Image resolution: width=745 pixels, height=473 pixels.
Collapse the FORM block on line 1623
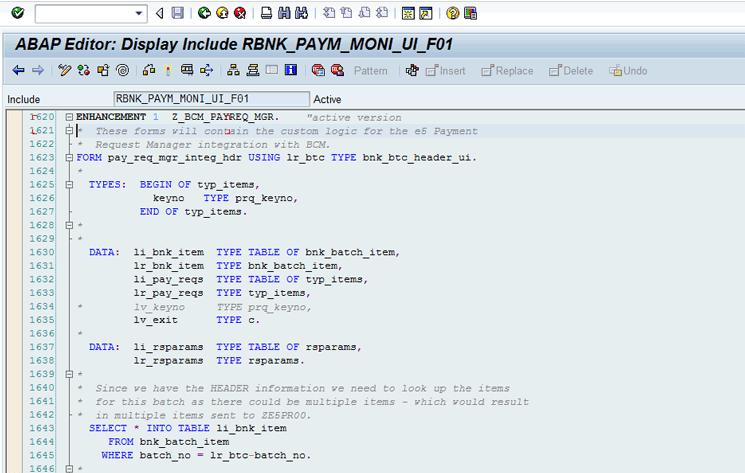[x=69, y=158]
